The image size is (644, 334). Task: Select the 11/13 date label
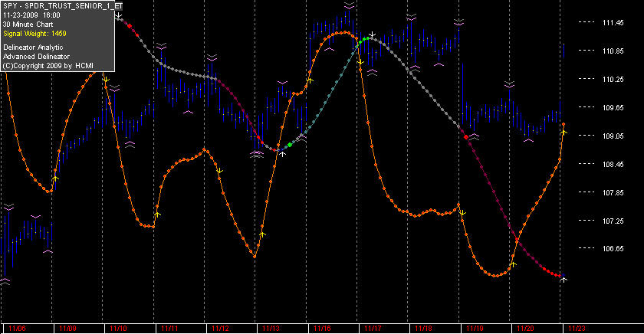pos(271,329)
